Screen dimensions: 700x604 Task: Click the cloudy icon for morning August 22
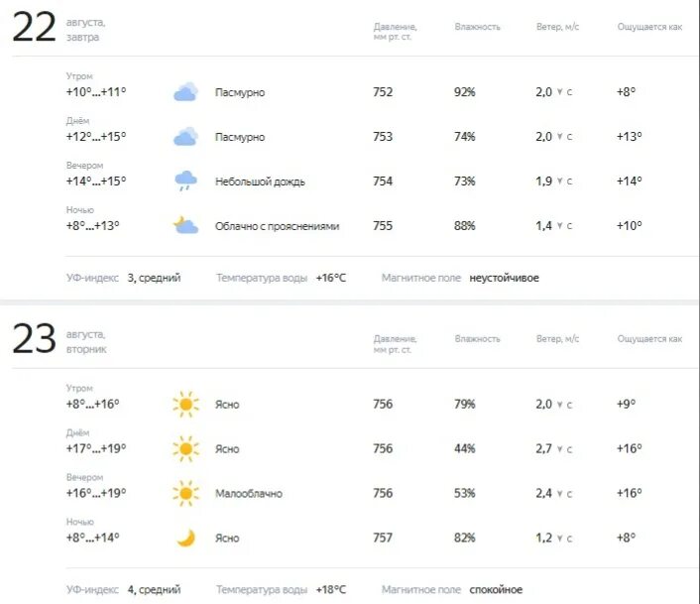(x=185, y=91)
